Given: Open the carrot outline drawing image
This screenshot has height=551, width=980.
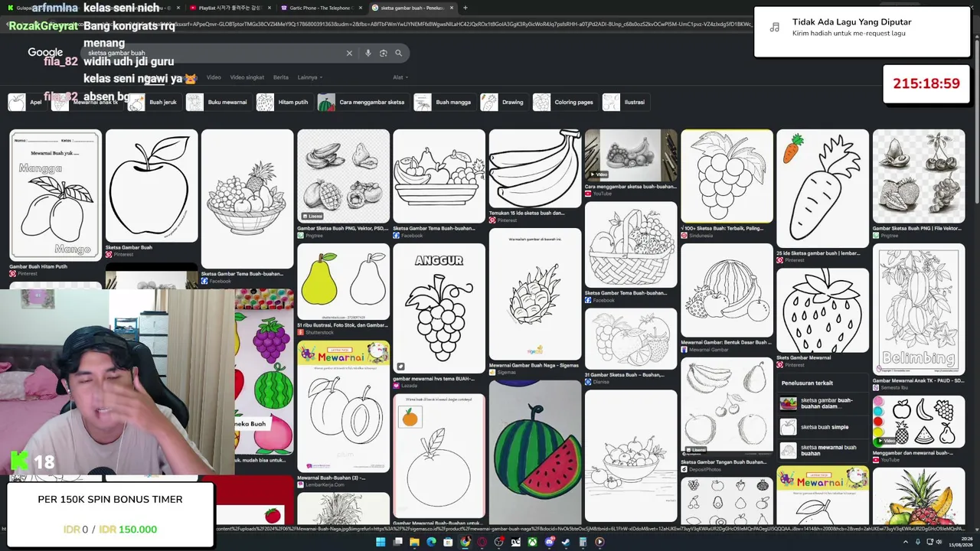Looking at the screenshot, I should 823,188.
